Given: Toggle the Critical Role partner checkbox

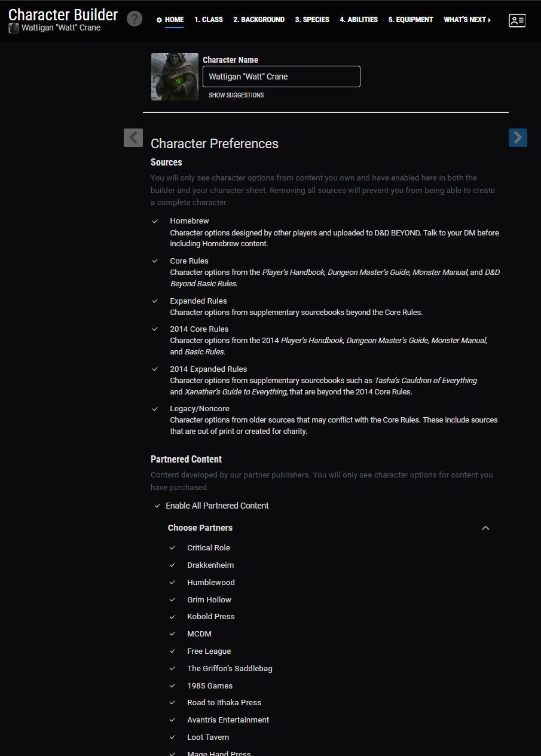Looking at the screenshot, I should (x=172, y=548).
